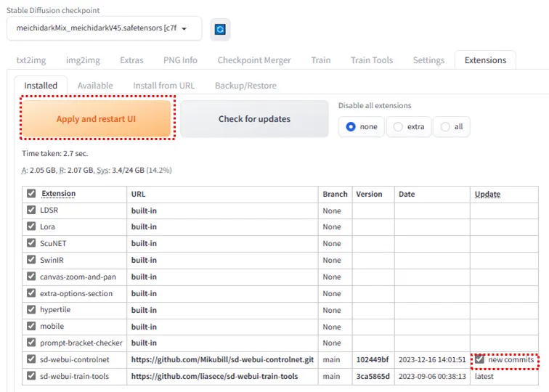Click date cell 2023-12-16 14:01:51

pyautogui.click(x=432, y=359)
